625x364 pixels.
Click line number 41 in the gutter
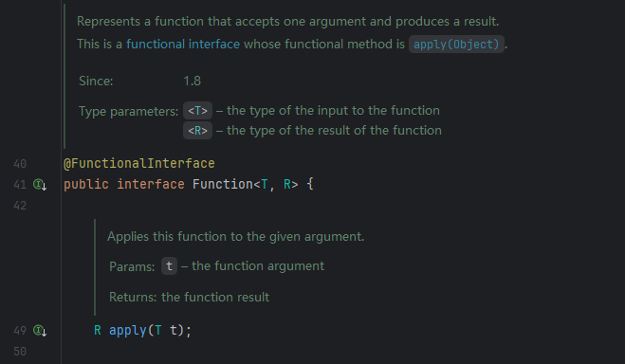coord(20,185)
